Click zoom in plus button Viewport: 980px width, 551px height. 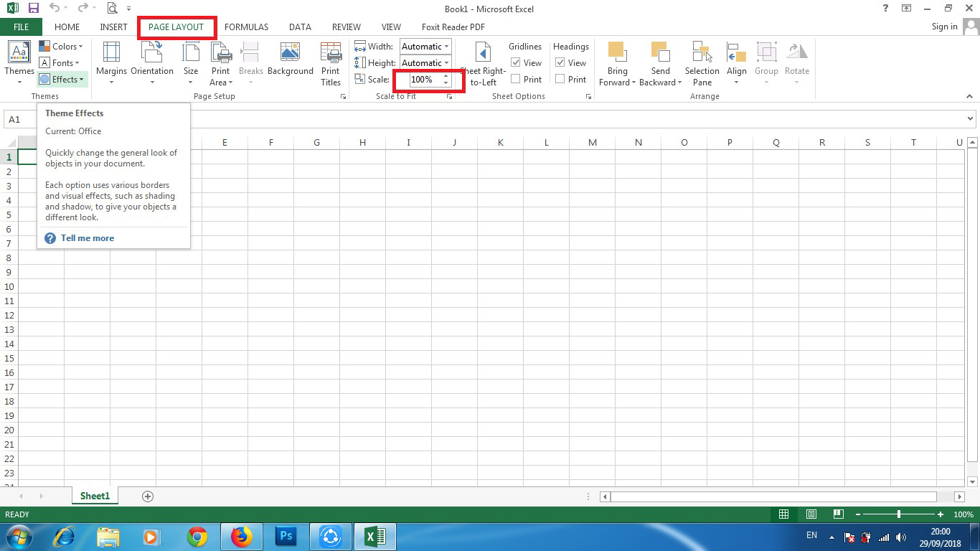point(941,514)
